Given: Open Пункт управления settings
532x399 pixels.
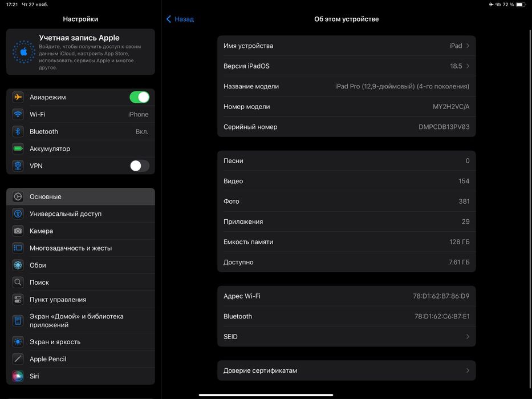Looking at the screenshot, I should pyautogui.click(x=81, y=300).
